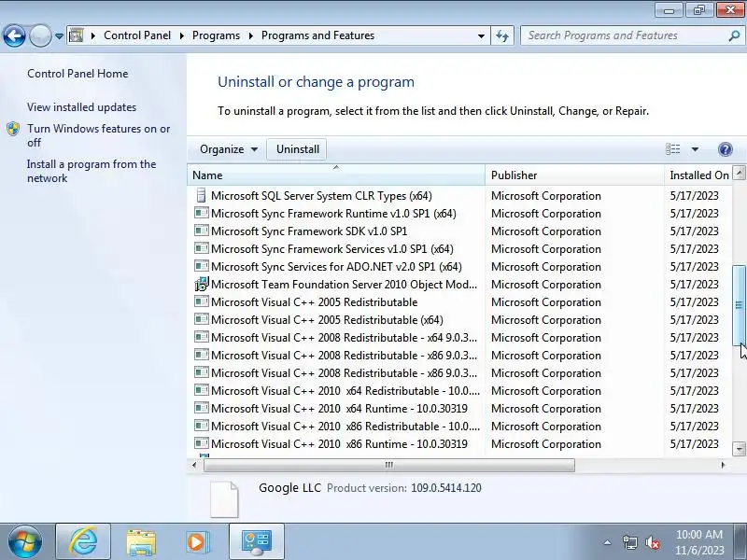Click the horizontal scrollbar thumb

click(388, 465)
